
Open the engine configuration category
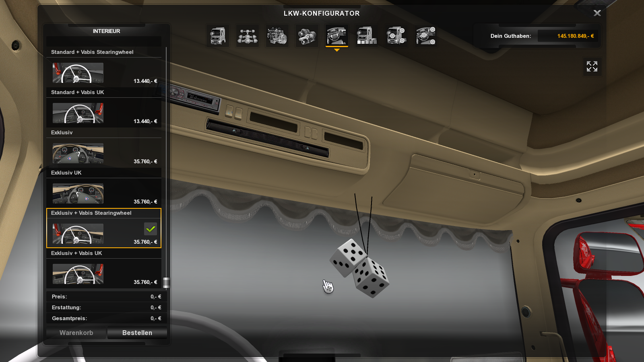[277, 36]
